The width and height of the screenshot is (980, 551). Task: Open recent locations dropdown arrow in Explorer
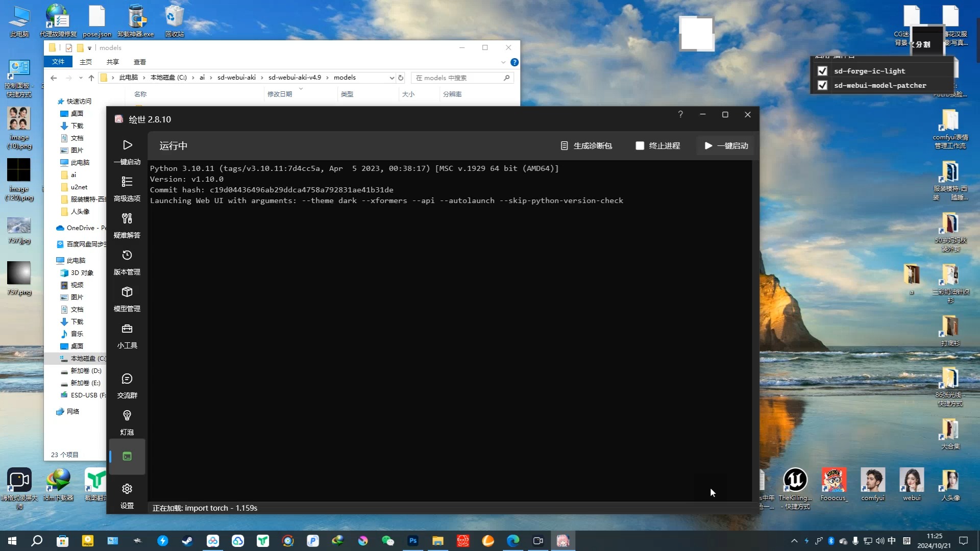[81, 78]
